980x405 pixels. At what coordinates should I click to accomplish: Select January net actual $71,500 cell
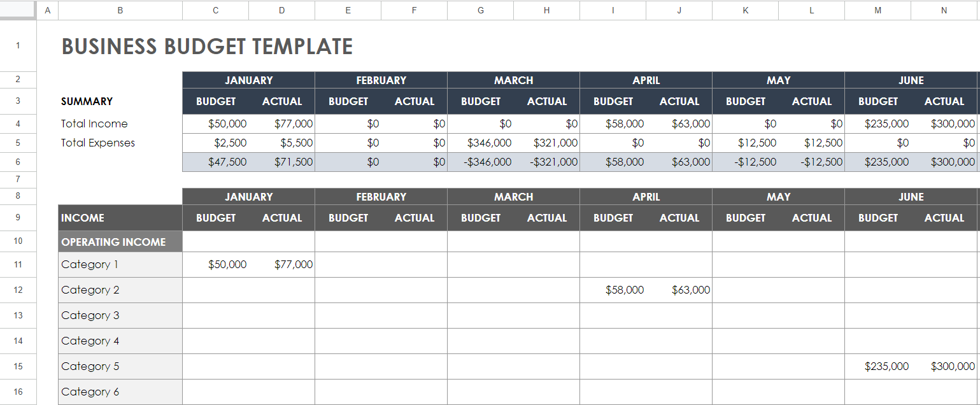coord(281,162)
